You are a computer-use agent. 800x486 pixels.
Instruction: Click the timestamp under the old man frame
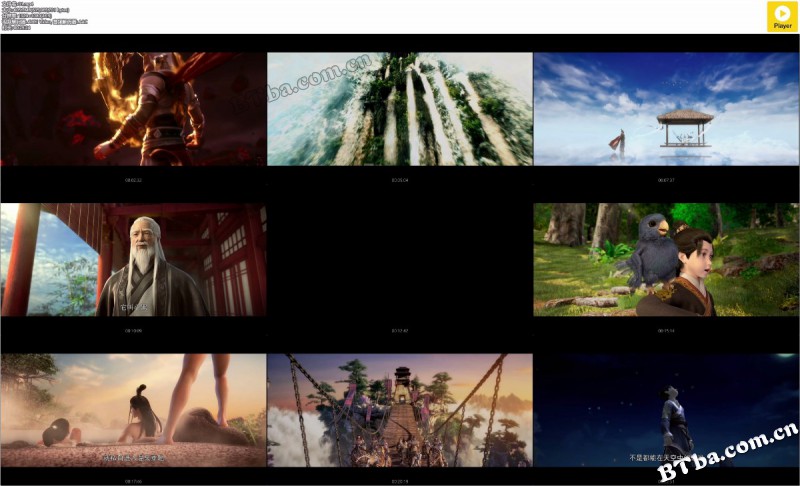tap(134, 331)
